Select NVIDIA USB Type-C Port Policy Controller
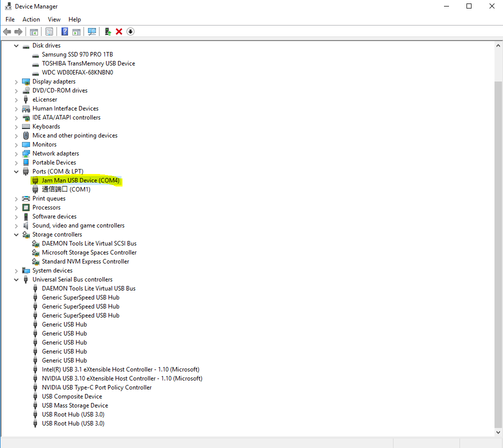 click(x=97, y=387)
